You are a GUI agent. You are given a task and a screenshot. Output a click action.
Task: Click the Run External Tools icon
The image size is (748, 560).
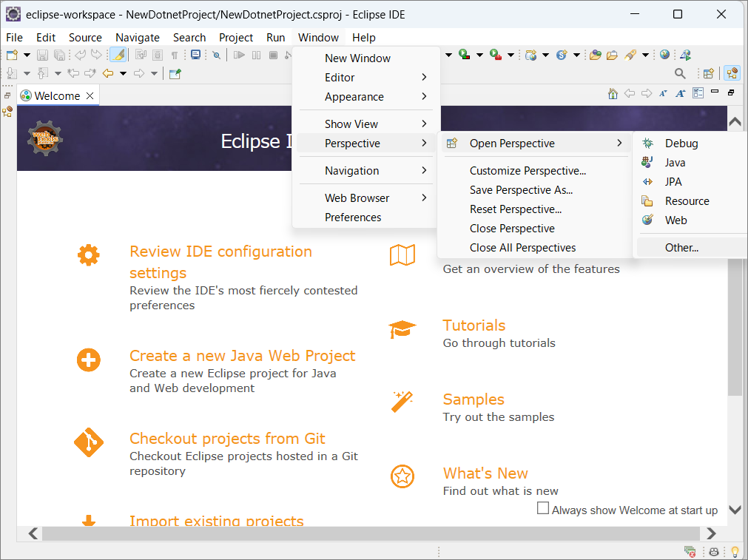[x=496, y=55]
